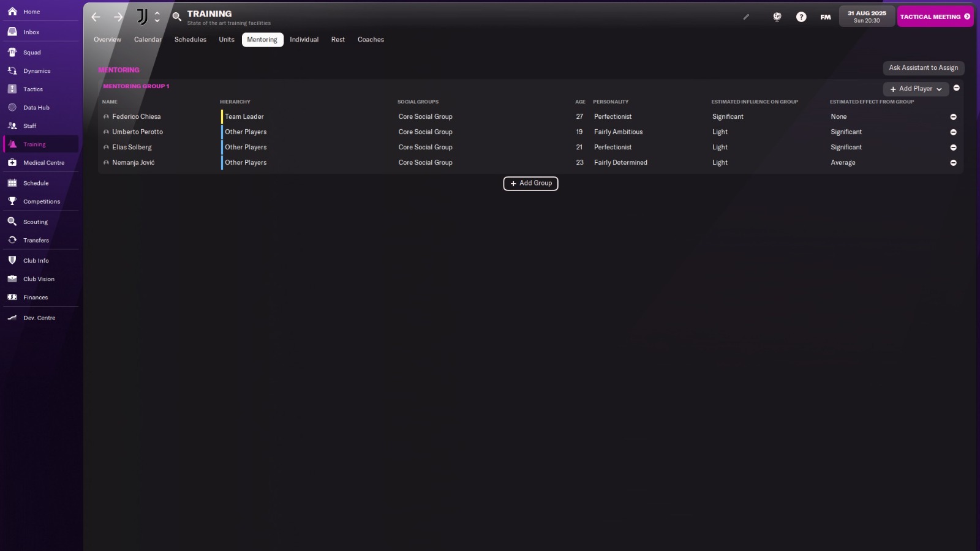Click the editing pencil icon

[747, 17]
